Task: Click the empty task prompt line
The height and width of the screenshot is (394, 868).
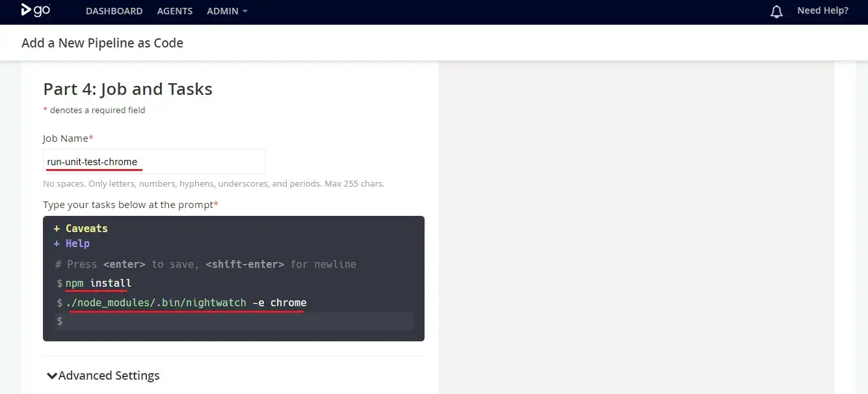Action: point(238,321)
